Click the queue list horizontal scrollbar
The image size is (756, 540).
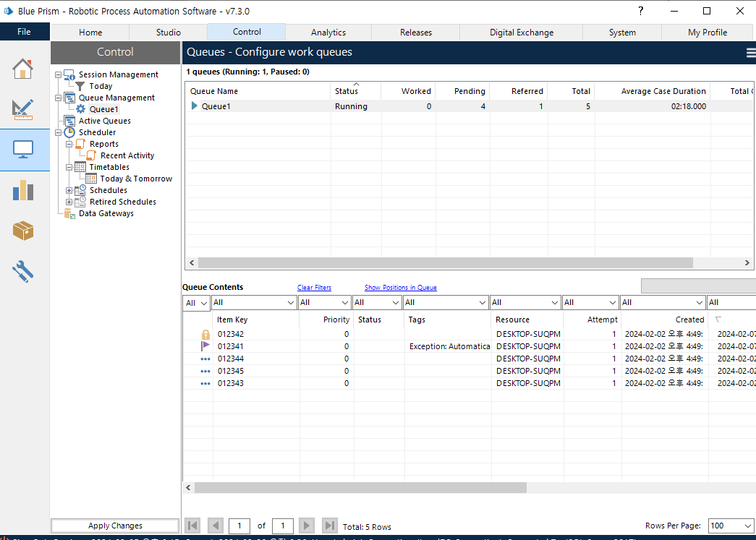(446, 262)
